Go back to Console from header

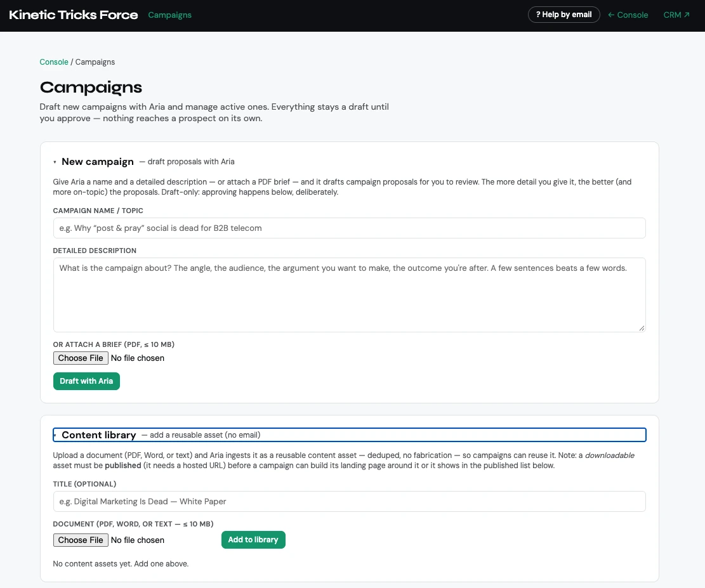(628, 15)
